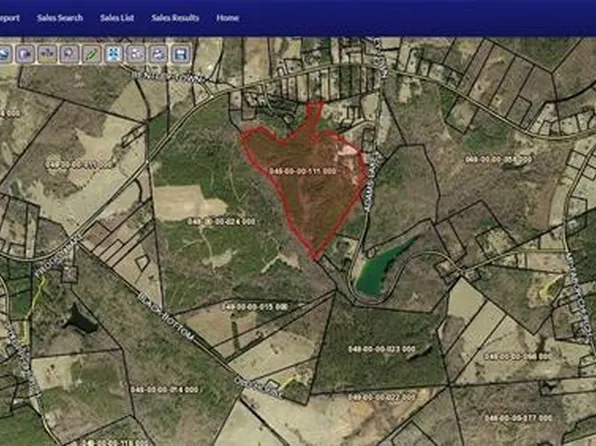The image size is (596, 446).
Task: Select the green ruler measure tool
Action: (92, 54)
